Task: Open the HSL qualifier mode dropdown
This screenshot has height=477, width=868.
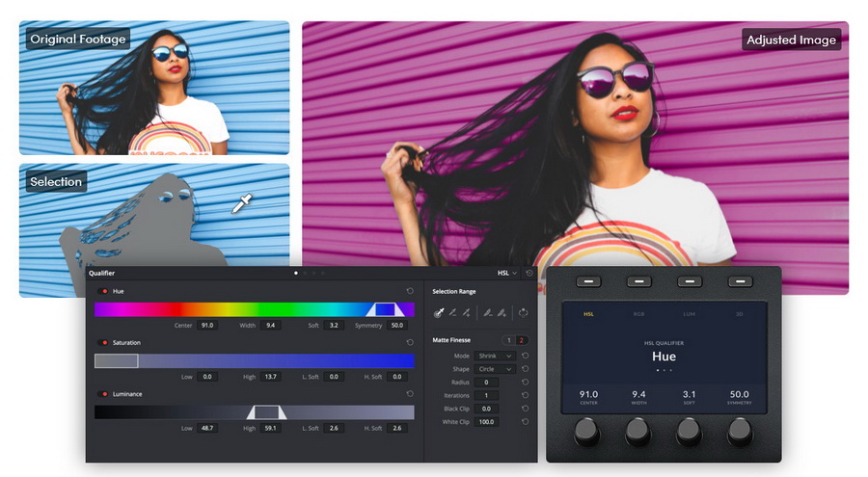Action: (x=507, y=273)
